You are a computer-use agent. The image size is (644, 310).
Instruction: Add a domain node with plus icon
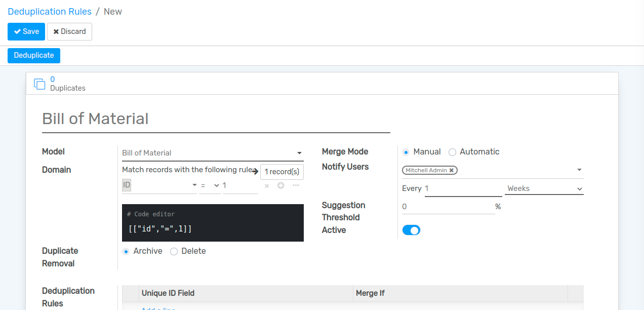pyautogui.click(x=280, y=186)
